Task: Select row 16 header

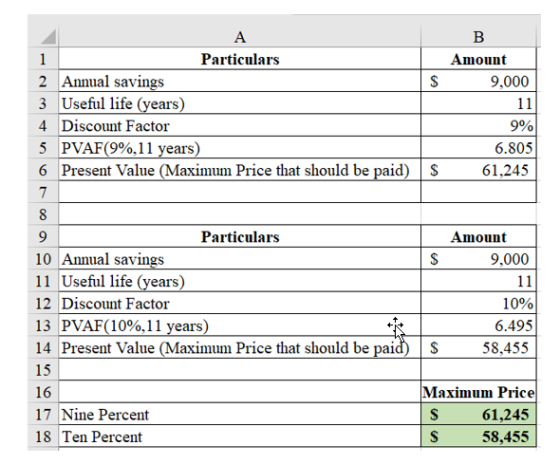Action: pyautogui.click(x=43, y=392)
